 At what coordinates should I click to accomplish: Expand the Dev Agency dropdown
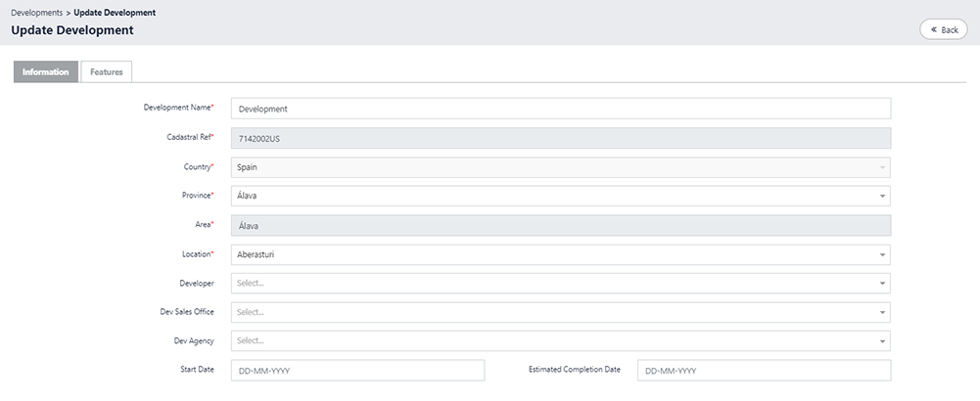pyautogui.click(x=561, y=341)
